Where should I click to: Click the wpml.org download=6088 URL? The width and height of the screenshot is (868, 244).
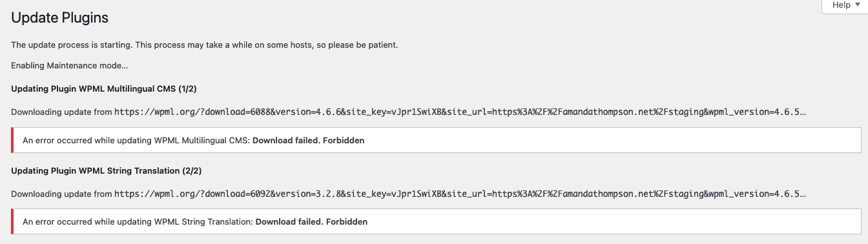click(x=460, y=112)
